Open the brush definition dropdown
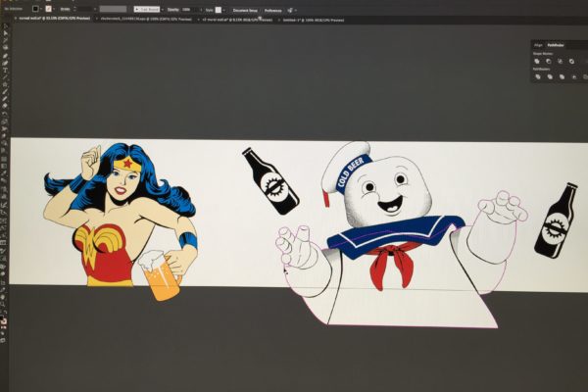Screen dimensions: 588x392 click(x=163, y=9)
